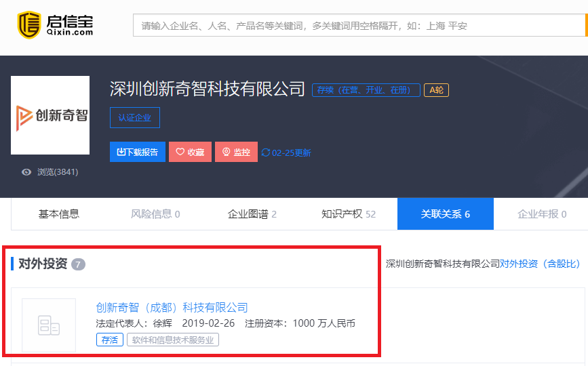The width and height of the screenshot is (588, 366).
Task: Click the date 2019-02-26
Action: 208,323
